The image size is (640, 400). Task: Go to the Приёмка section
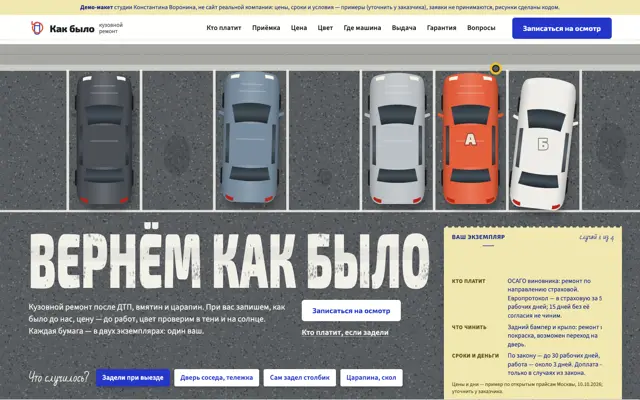tap(266, 28)
